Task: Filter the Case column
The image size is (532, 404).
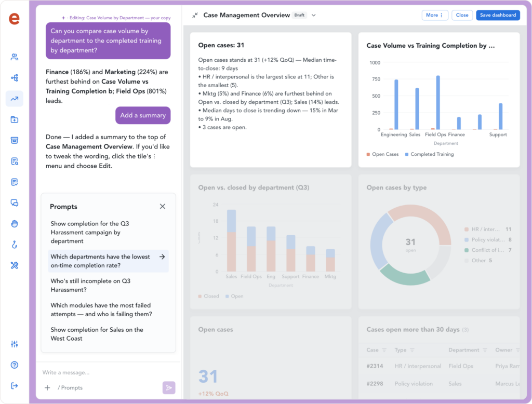Action: pyautogui.click(x=384, y=350)
